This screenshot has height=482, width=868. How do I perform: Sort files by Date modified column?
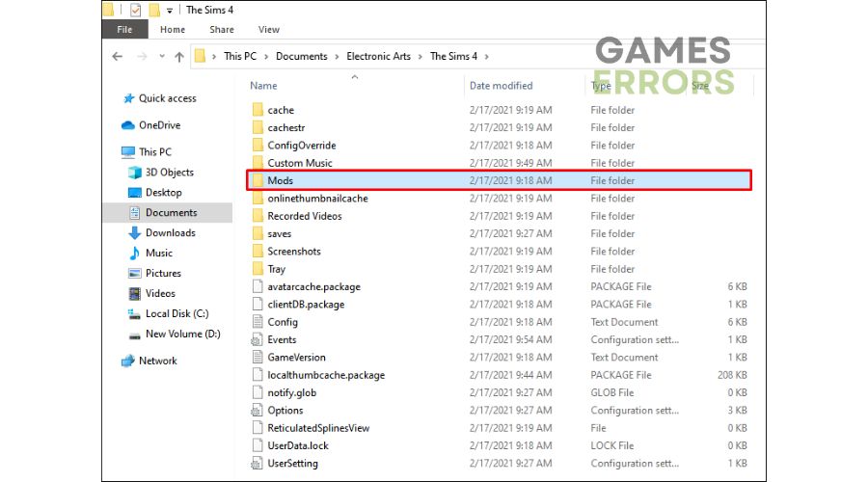pyautogui.click(x=501, y=86)
